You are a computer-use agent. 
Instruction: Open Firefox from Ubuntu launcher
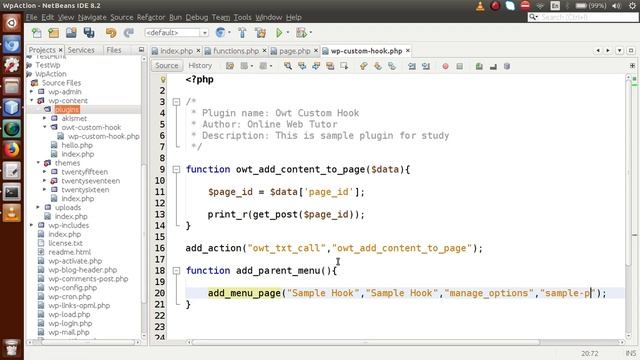(x=11, y=149)
